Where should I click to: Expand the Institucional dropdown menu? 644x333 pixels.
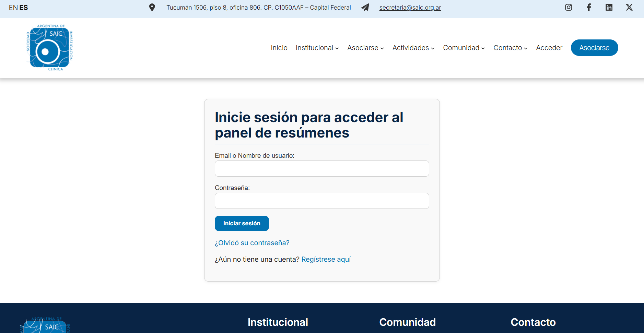tap(317, 48)
